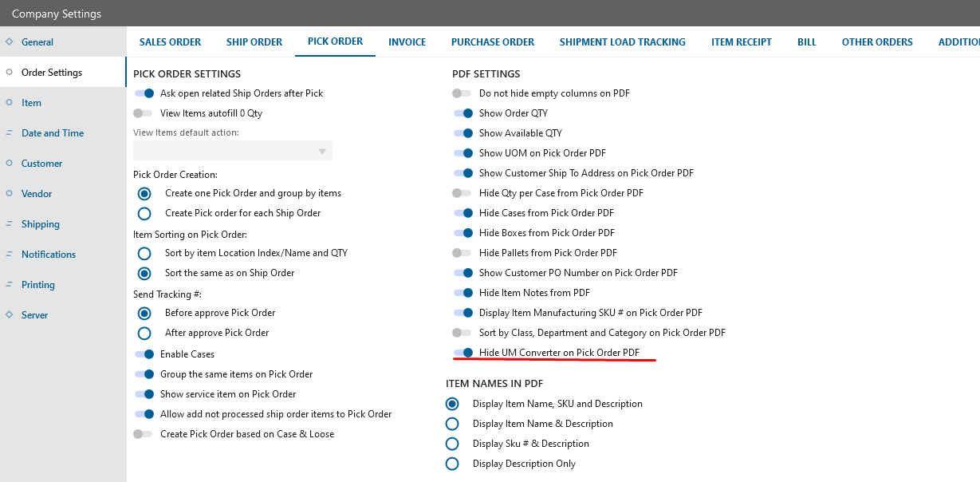Select the Pick Order tab
Image resolution: width=980 pixels, height=482 pixels.
point(335,41)
